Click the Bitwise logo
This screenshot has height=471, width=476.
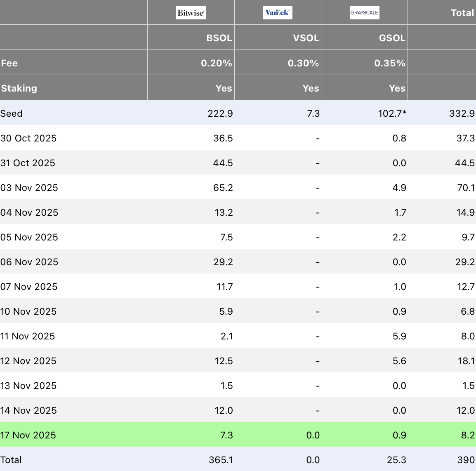191,13
